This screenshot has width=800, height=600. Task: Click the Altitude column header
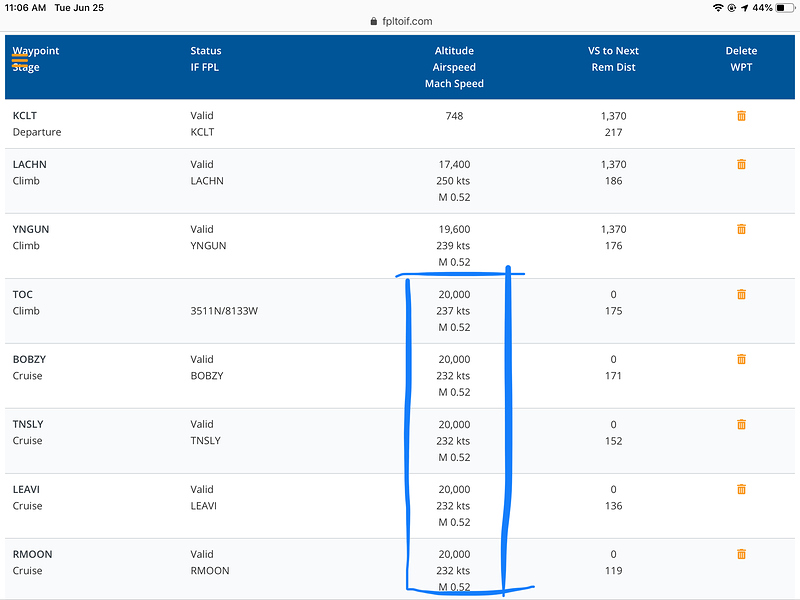[454, 51]
